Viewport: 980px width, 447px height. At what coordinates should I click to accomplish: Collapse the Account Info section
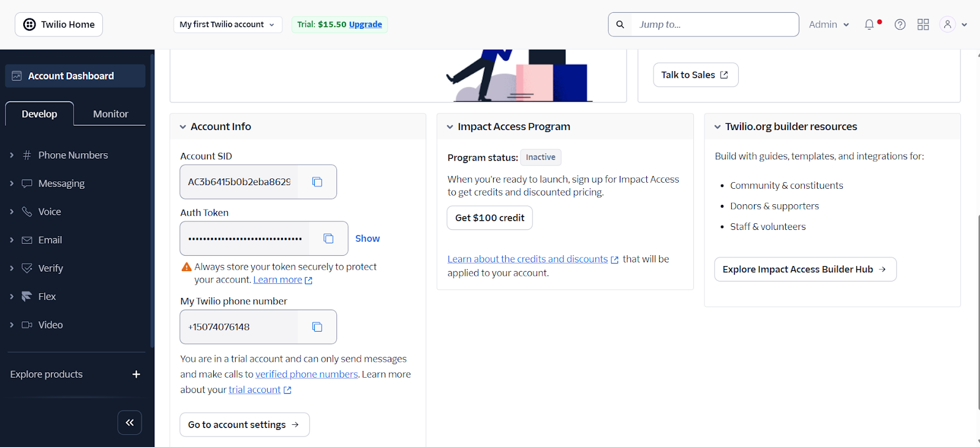pos(183,127)
